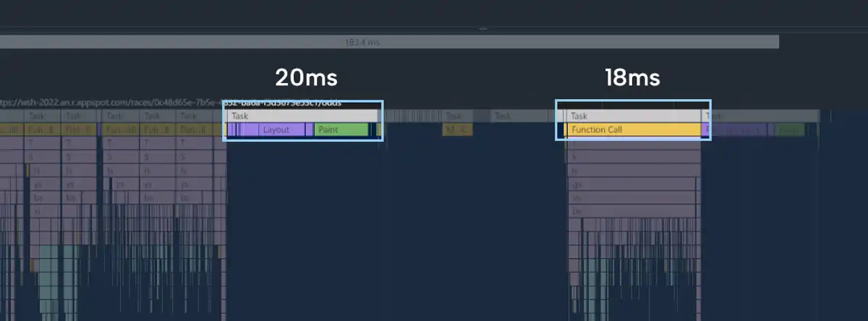Select the dimmed Task directly above small yellow block
The width and height of the screenshot is (868, 321).
[x=454, y=116]
